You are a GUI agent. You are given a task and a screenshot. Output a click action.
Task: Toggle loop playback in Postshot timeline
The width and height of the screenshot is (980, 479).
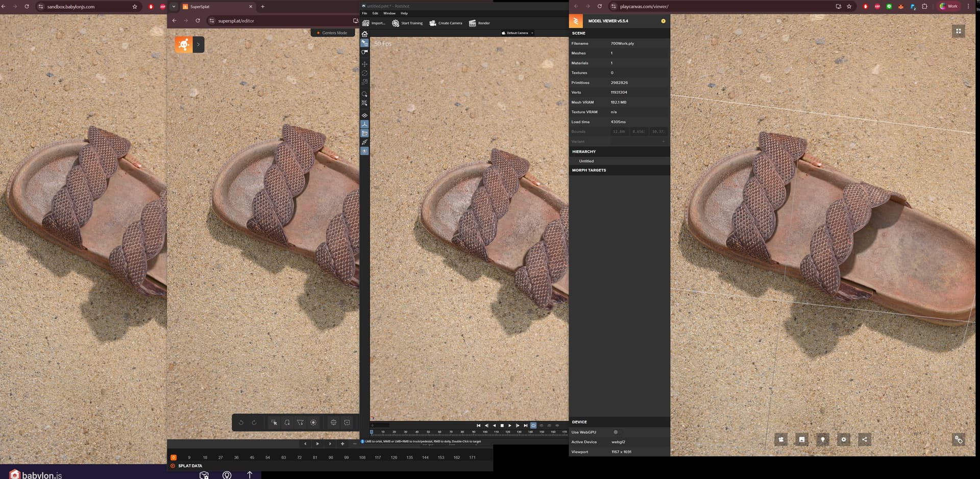pyautogui.click(x=533, y=425)
